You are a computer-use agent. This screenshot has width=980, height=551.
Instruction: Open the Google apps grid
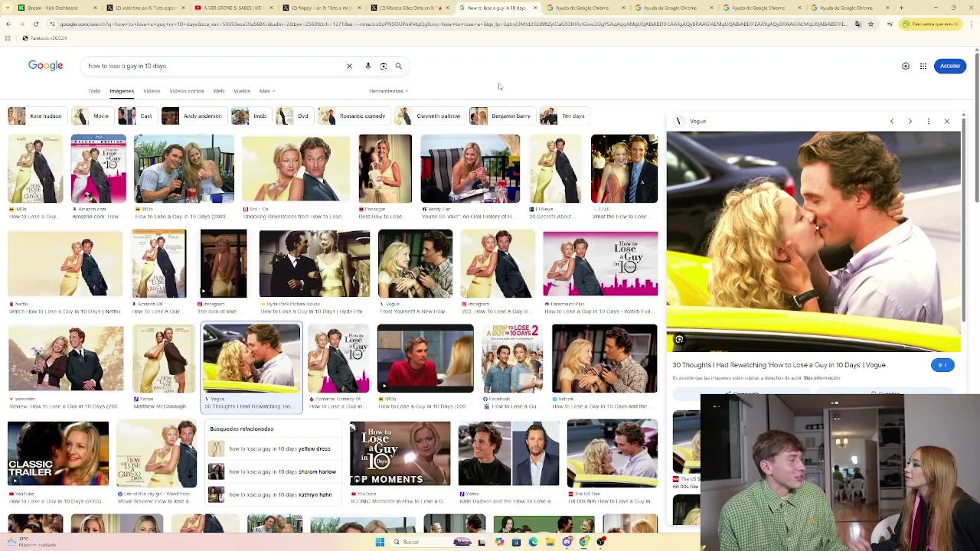[923, 66]
